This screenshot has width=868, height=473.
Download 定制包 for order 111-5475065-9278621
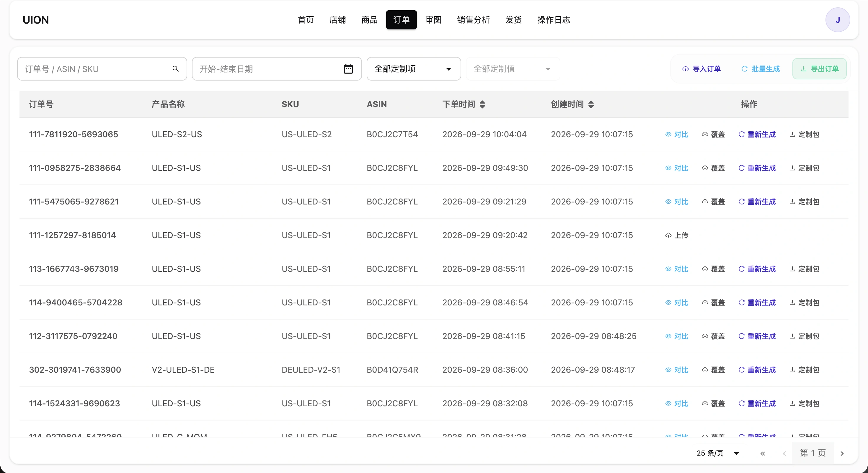(x=804, y=202)
